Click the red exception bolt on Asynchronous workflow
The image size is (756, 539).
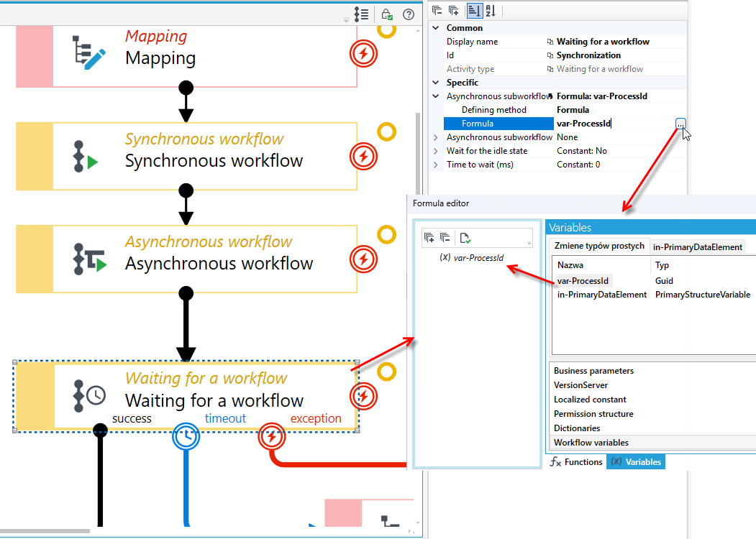point(363,259)
